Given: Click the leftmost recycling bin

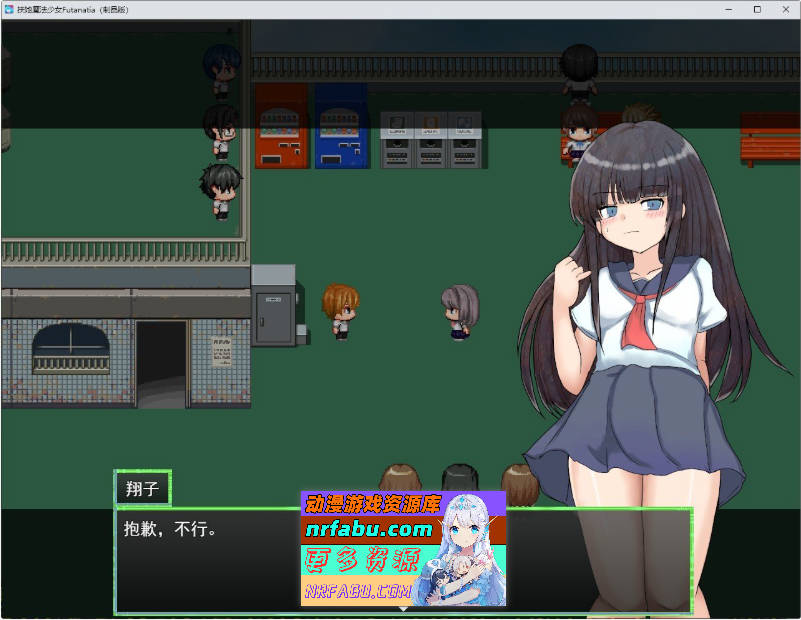Looking at the screenshot, I should pyautogui.click(x=397, y=139).
